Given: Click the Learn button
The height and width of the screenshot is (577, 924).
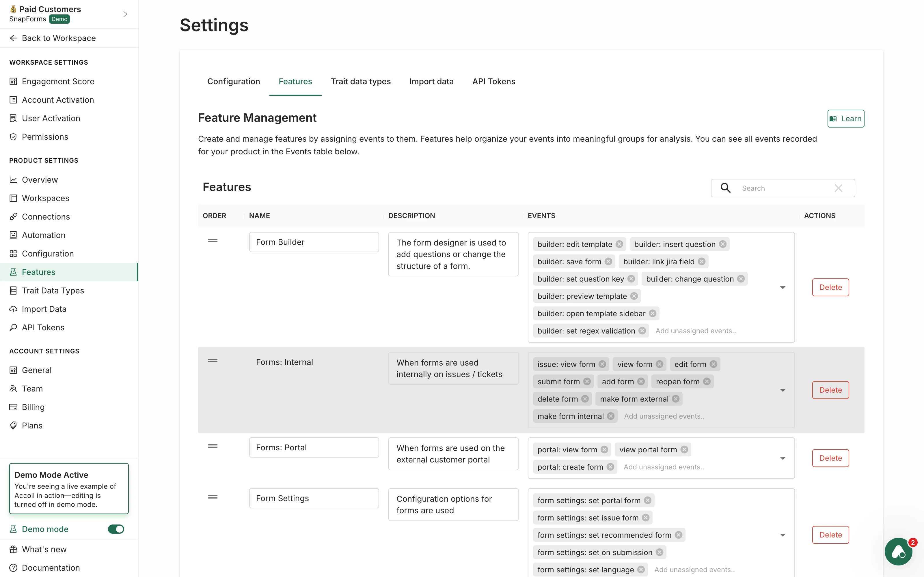Looking at the screenshot, I should [845, 118].
